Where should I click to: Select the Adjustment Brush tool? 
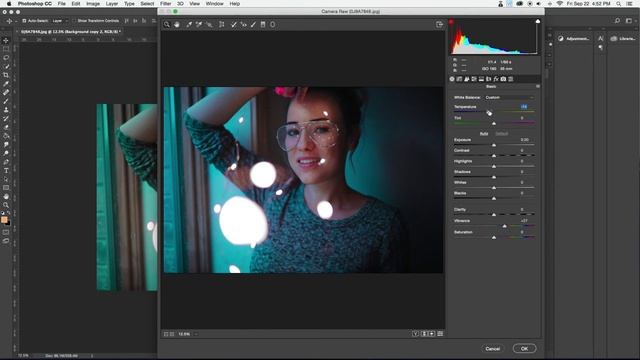(x=253, y=24)
